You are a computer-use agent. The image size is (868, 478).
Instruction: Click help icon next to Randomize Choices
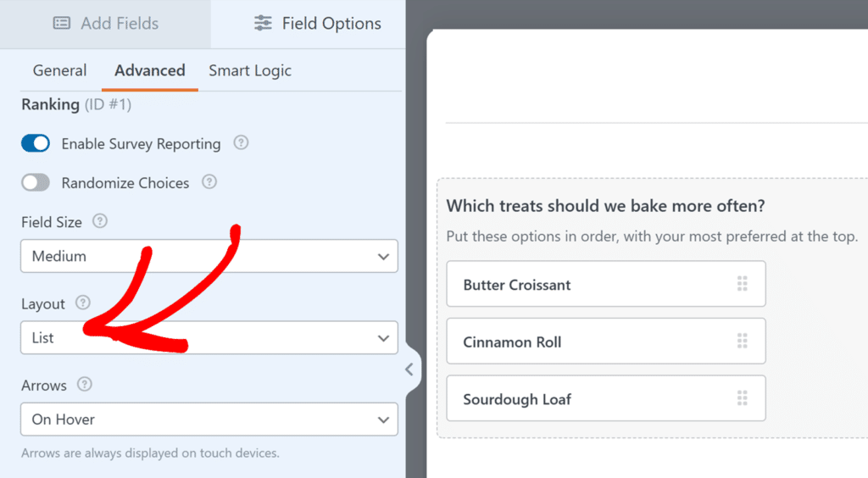[x=209, y=181]
